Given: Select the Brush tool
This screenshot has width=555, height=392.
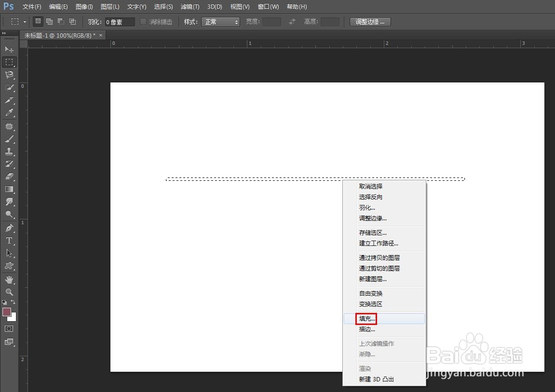Looking at the screenshot, I should 9,138.
